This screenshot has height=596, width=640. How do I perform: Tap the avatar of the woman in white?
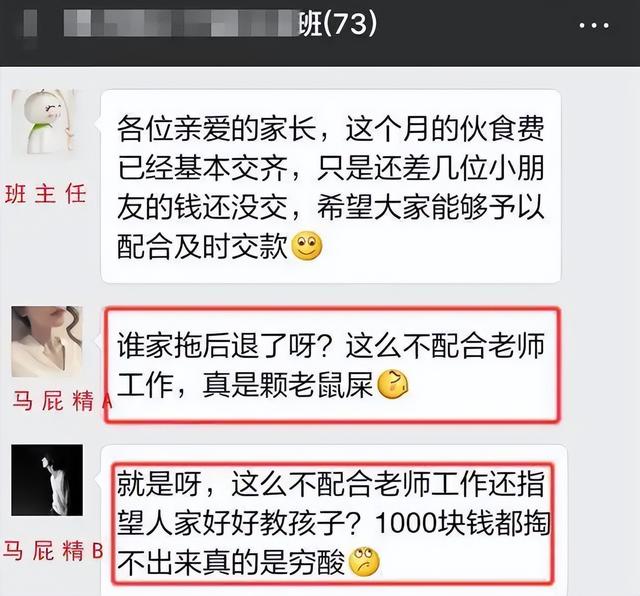[x=47, y=341]
